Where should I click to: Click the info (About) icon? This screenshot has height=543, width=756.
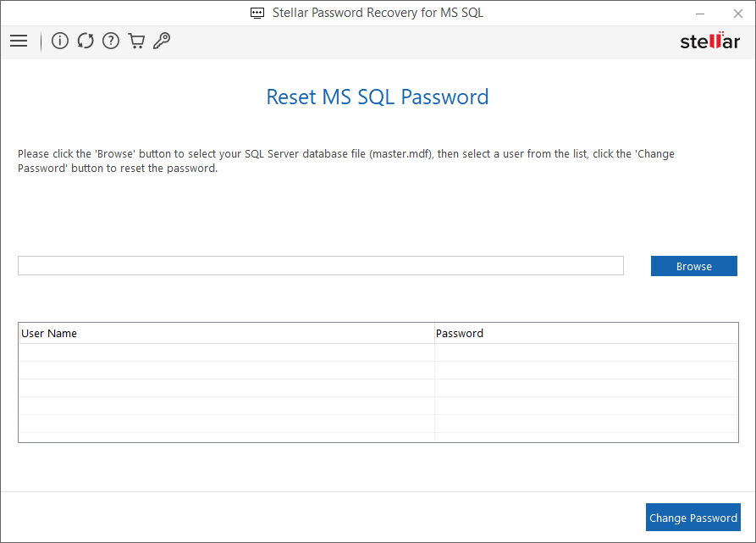pyautogui.click(x=59, y=41)
